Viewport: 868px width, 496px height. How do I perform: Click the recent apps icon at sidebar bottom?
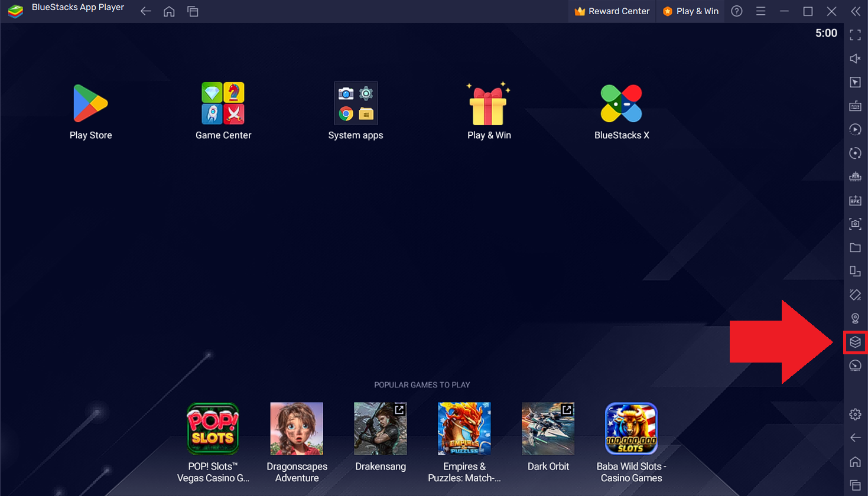coord(855,485)
